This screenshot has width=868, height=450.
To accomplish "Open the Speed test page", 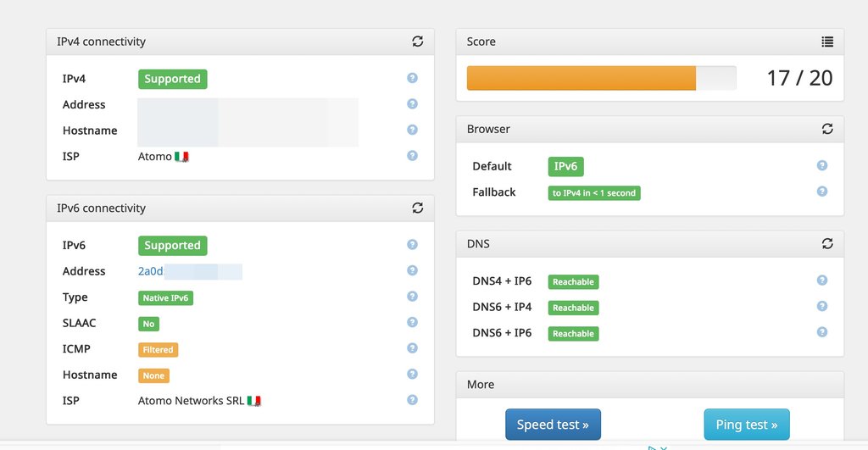I will tap(553, 425).
